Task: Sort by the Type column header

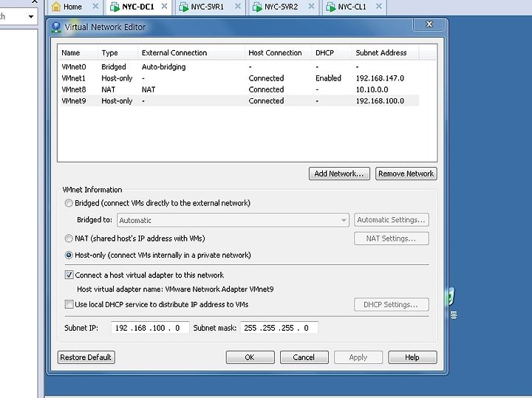Action: pyautogui.click(x=117, y=53)
